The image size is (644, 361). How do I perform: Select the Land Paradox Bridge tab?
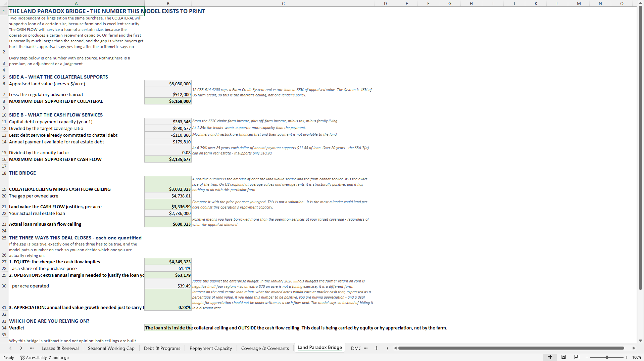[x=320, y=348]
